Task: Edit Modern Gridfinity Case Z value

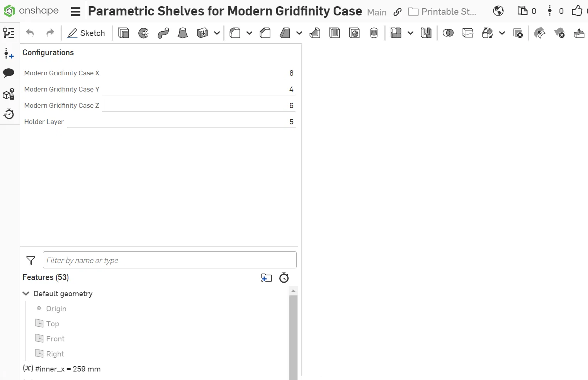Action: point(199,105)
